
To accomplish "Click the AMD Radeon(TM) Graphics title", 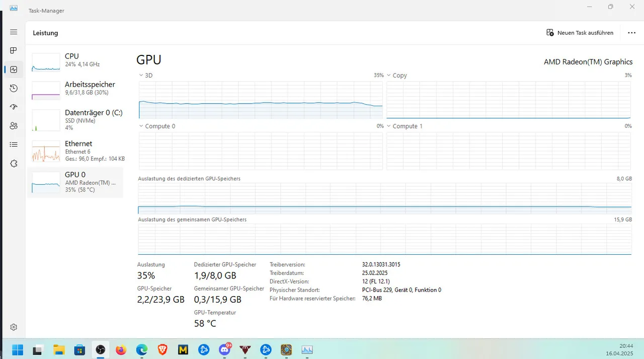I will [x=588, y=62].
